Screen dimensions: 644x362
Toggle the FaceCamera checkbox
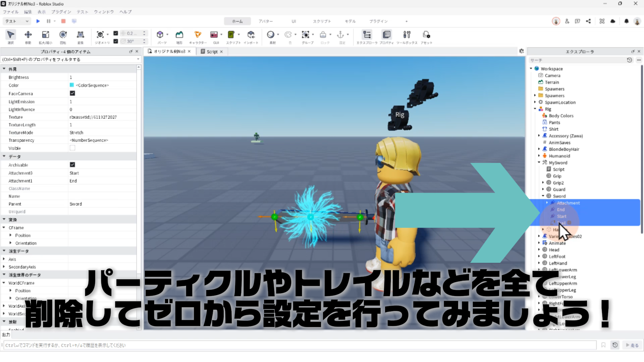coord(72,93)
